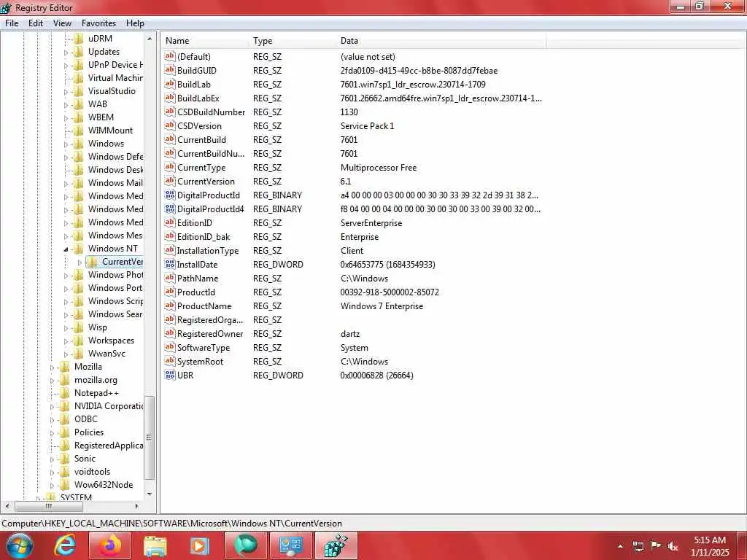Open the Windows Start menu orb
Viewport: 747px width, 560px height.
[19, 545]
